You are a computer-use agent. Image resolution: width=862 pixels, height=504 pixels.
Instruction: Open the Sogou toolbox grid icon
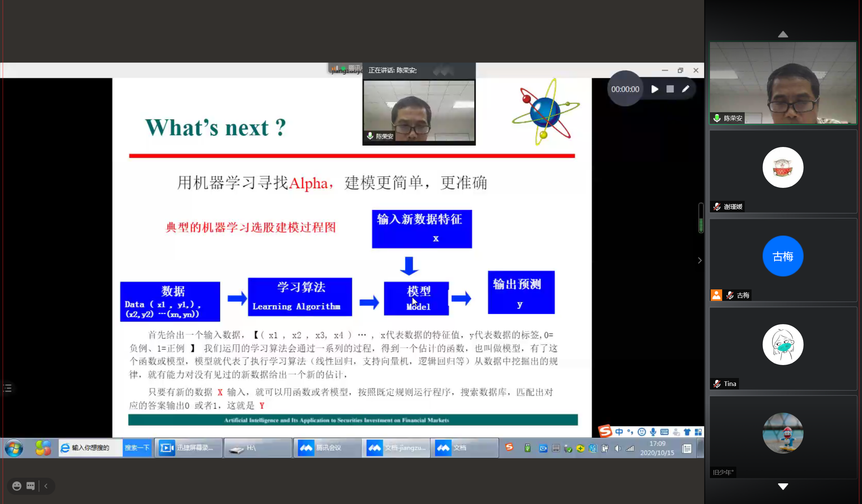698,432
